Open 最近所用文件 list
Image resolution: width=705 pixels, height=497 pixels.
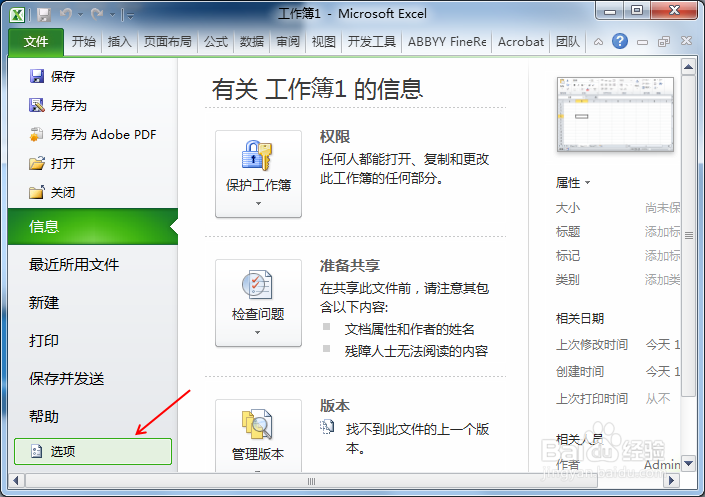click(x=74, y=264)
